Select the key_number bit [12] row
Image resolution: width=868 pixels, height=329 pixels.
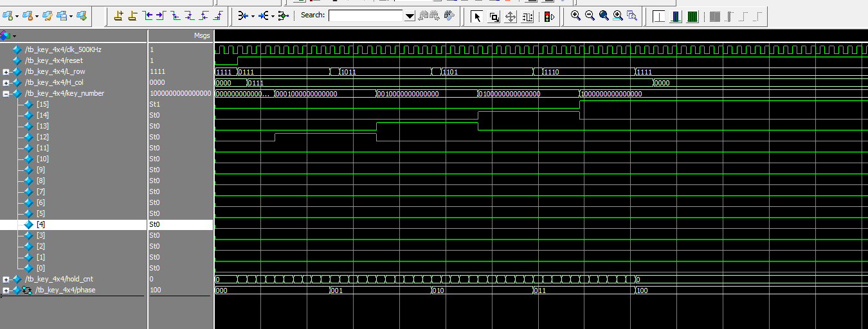[x=42, y=137]
